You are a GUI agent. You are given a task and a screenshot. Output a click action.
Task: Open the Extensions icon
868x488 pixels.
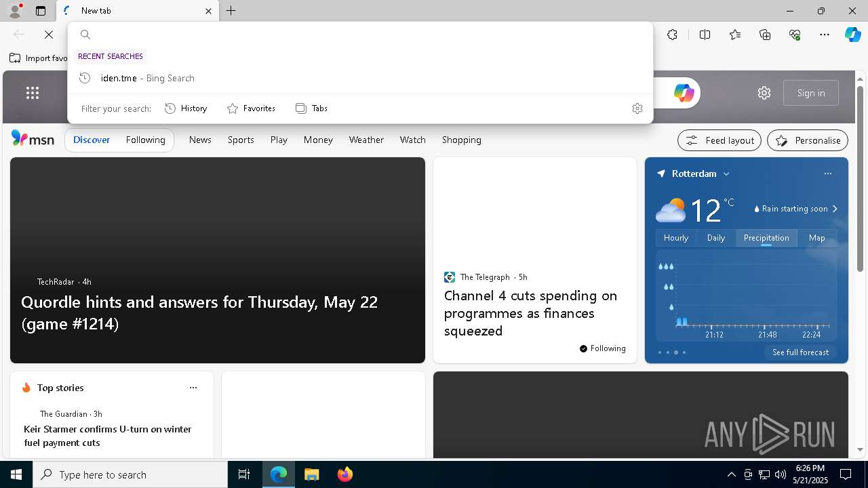click(672, 35)
